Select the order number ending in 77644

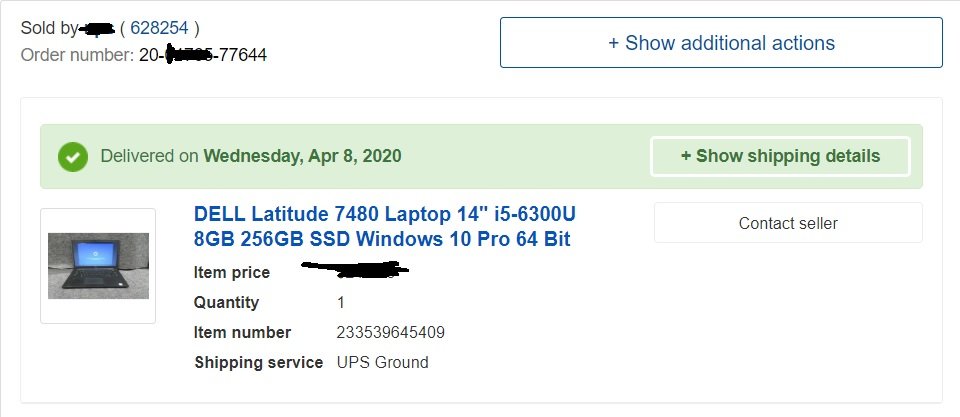click(203, 55)
